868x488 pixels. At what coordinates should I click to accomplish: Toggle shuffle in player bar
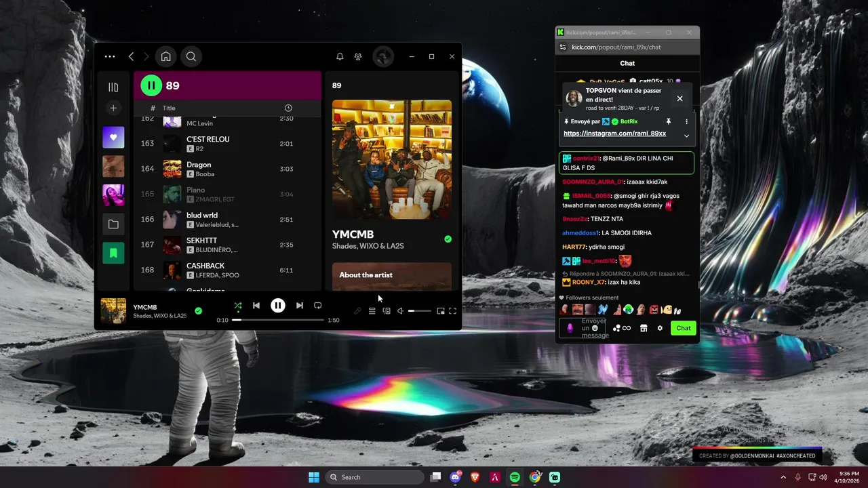pos(237,306)
